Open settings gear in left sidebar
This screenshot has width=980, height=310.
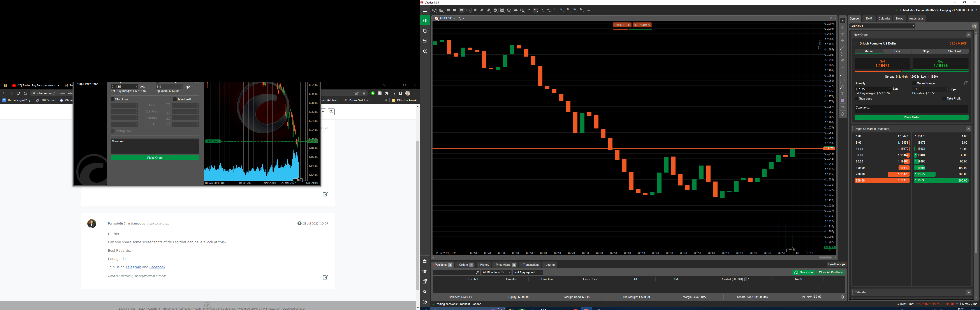[x=425, y=292]
